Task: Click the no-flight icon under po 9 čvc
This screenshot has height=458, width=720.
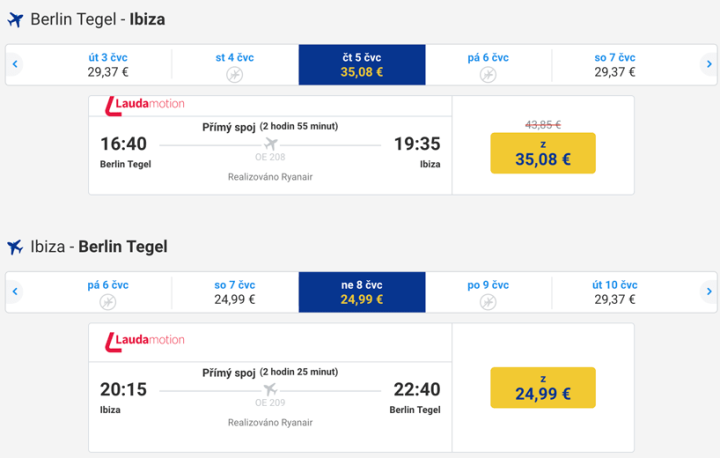Action: click(x=488, y=301)
